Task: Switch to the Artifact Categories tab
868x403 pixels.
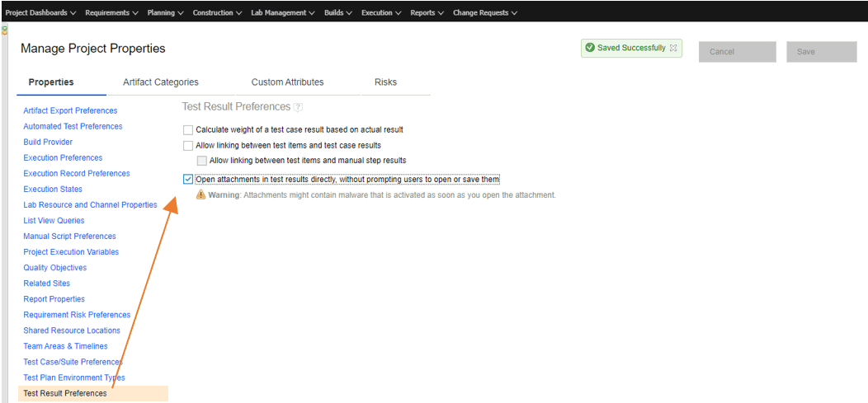Action: pyautogui.click(x=160, y=82)
